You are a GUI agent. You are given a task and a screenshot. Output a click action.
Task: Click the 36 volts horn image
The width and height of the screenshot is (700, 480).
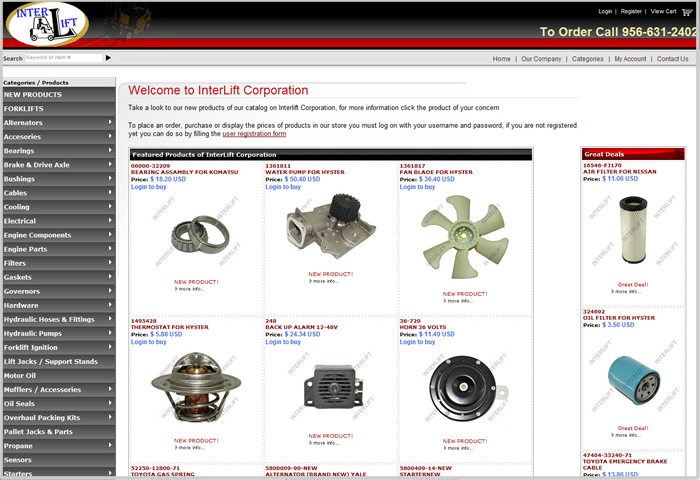click(465, 389)
